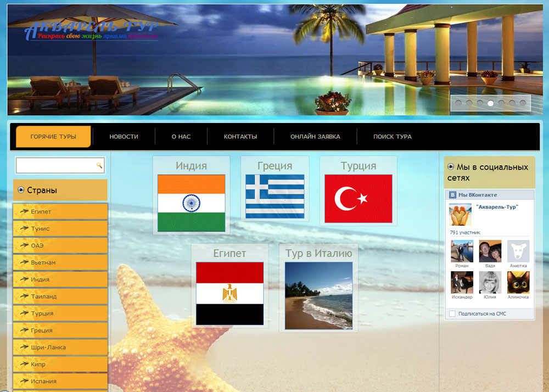The height and width of the screenshot is (392, 549).
Task: Open ОАЭ in the countries list
Action: coord(60,245)
